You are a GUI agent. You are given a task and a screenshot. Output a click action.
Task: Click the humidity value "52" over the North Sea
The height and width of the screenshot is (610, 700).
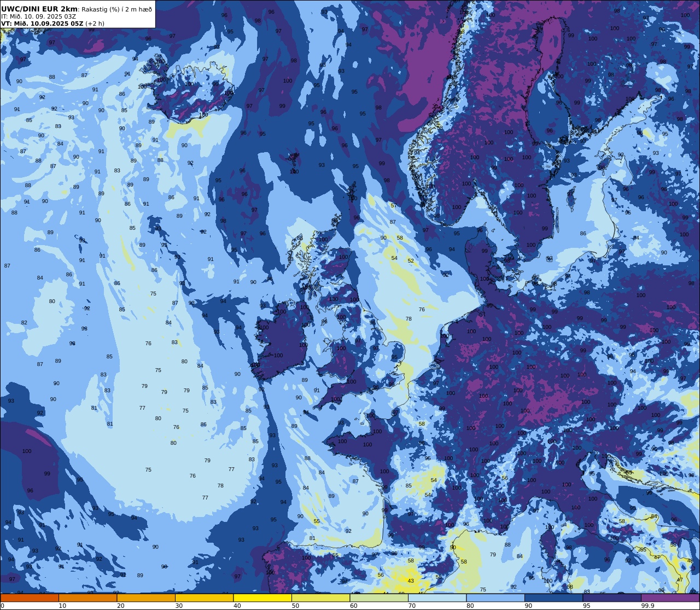click(411, 261)
